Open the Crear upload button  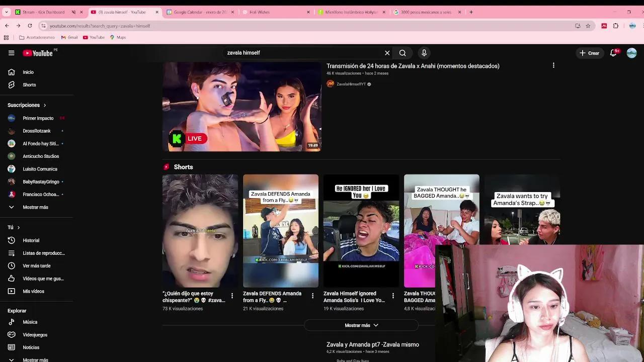pyautogui.click(x=589, y=53)
